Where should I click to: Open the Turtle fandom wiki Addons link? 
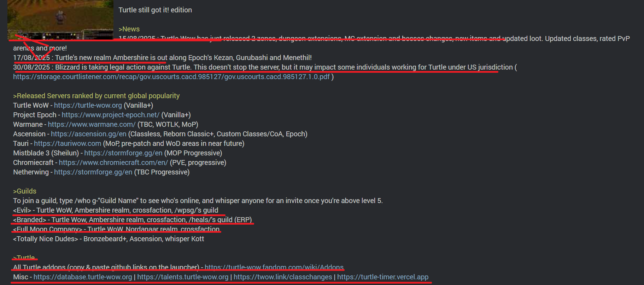click(274, 267)
